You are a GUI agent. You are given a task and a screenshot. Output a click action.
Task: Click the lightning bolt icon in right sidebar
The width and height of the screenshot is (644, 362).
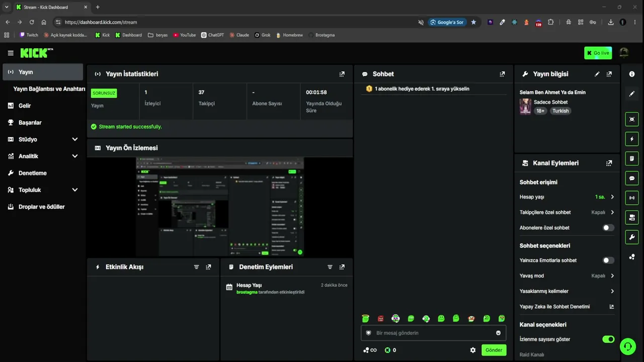[x=632, y=139]
